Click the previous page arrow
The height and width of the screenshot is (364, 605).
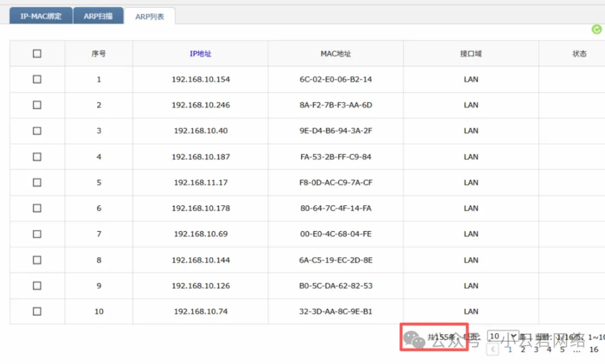point(493,350)
